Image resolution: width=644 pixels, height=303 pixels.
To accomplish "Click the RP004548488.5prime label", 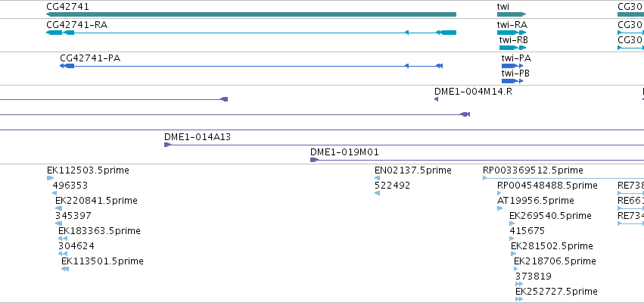I will (547, 186).
